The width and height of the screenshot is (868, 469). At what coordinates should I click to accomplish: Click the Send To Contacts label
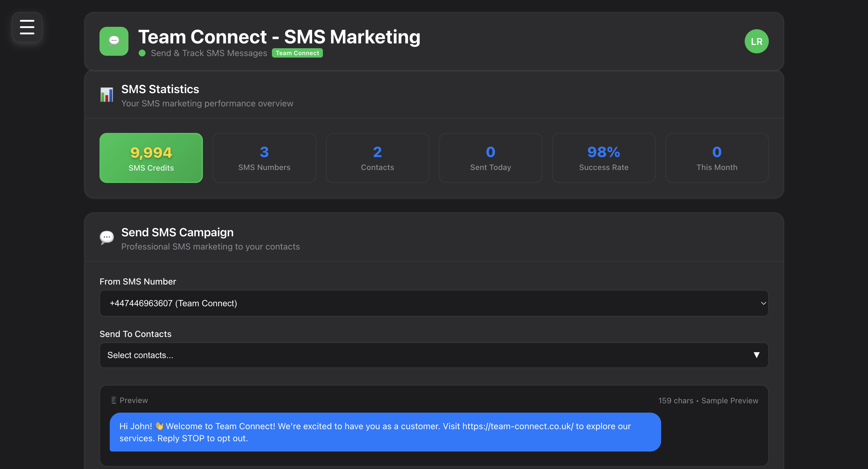coord(135,334)
